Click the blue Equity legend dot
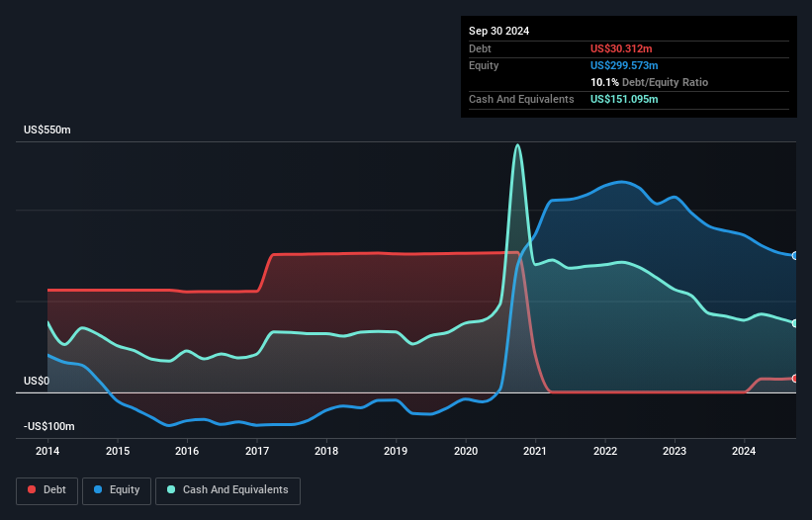Screen dimensions: 812x520 [98, 489]
